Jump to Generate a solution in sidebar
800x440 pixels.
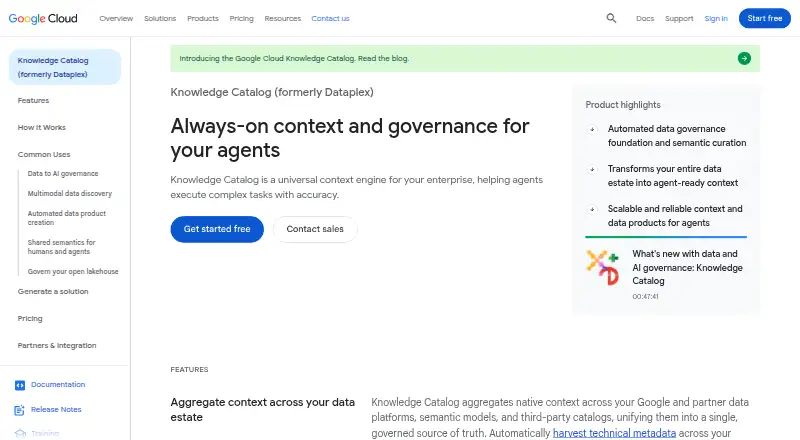coord(53,291)
